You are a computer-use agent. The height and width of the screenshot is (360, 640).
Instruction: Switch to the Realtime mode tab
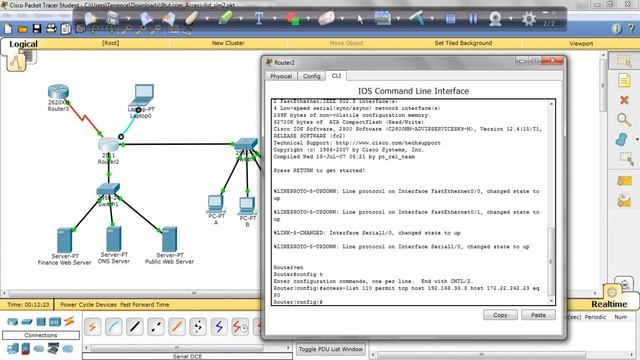click(609, 304)
